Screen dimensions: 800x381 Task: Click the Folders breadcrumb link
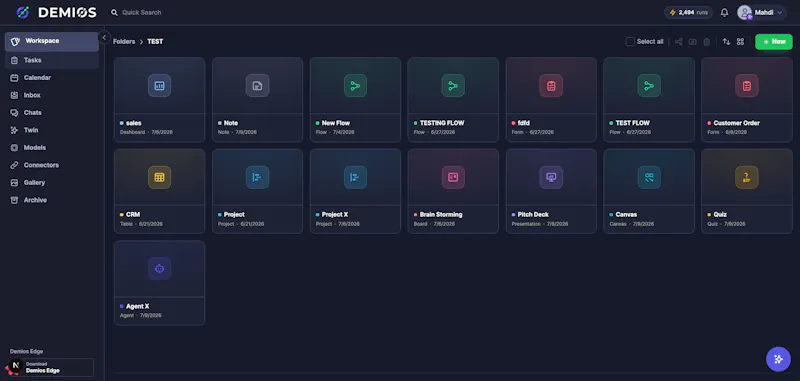pyautogui.click(x=124, y=42)
